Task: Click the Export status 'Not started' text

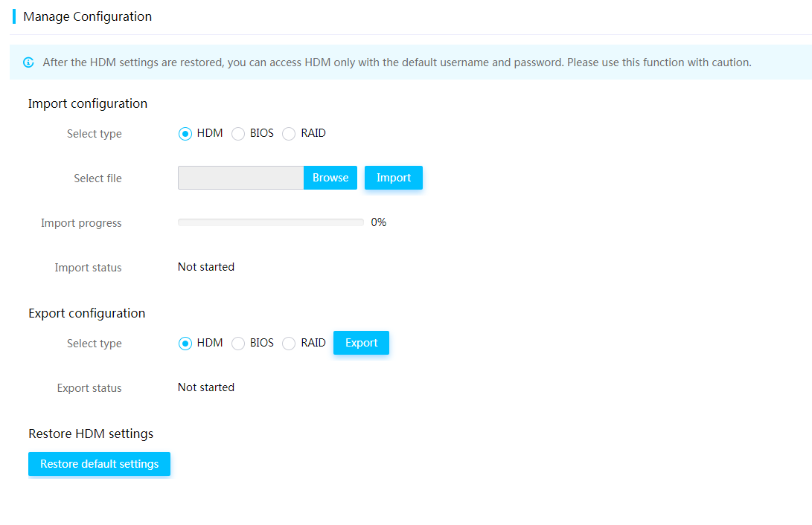Action: point(206,387)
